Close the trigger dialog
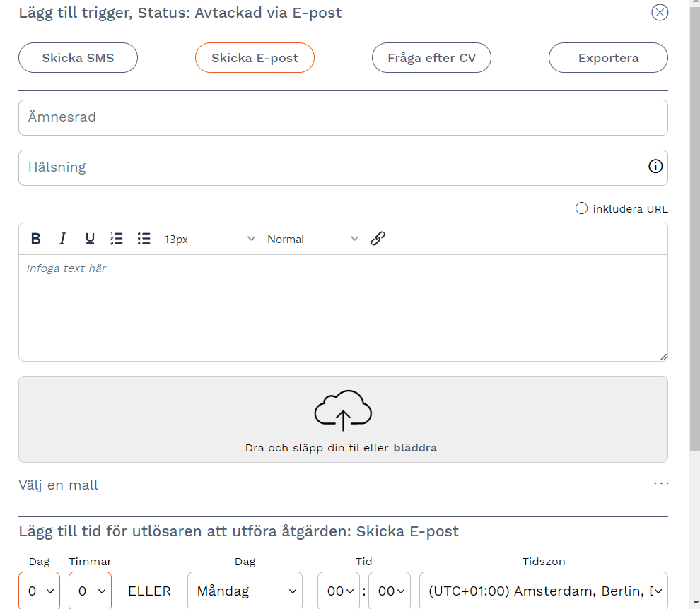This screenshot has width=700, height=609. pos(659,12)
